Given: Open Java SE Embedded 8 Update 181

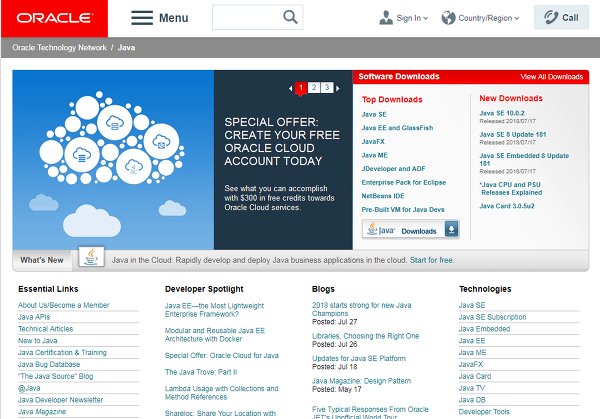Looking at the screenshot, I should tap(524, 160).
